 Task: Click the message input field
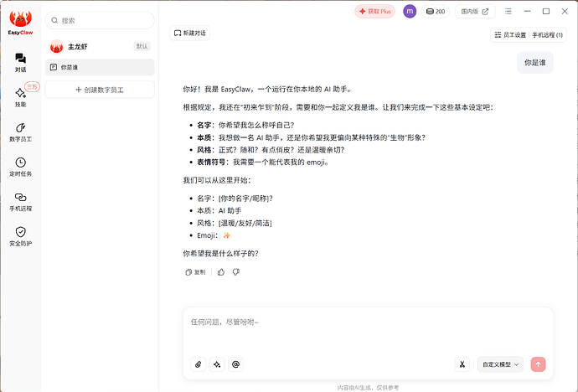pos(368,330)
